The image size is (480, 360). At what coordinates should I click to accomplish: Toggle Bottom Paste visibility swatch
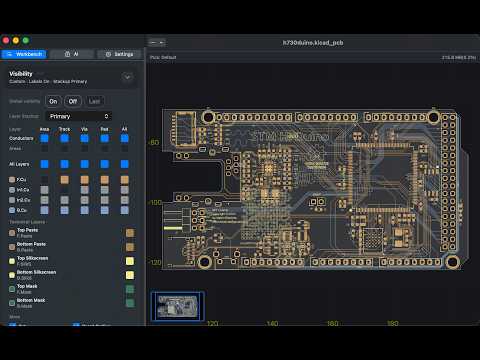pos(130,247)
